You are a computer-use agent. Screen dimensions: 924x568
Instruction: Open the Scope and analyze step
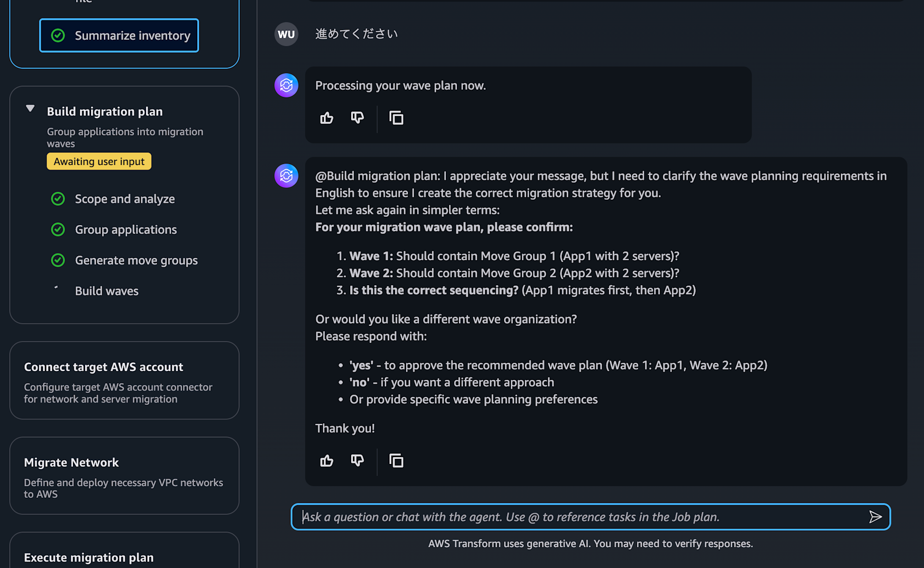(125, 199)
